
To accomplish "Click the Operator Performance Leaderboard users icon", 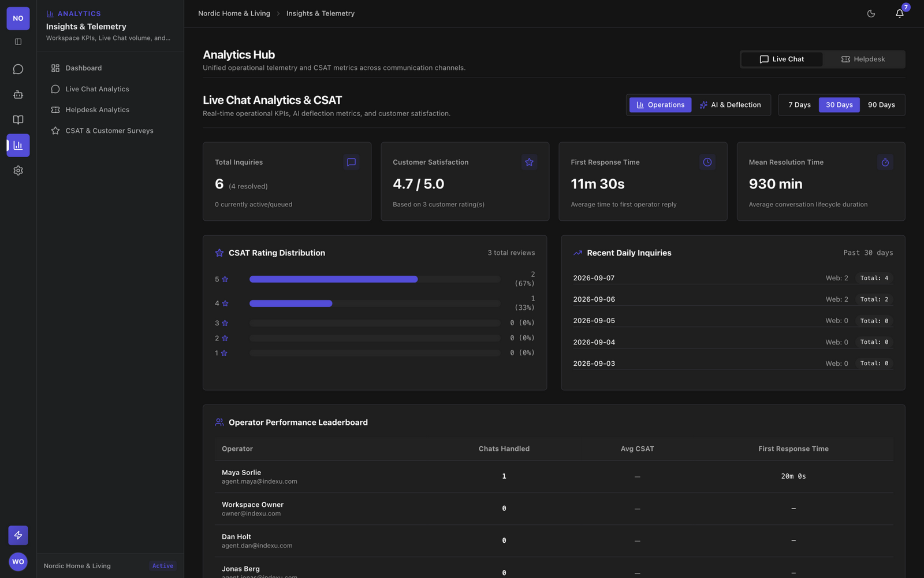I will pos(219,423).
